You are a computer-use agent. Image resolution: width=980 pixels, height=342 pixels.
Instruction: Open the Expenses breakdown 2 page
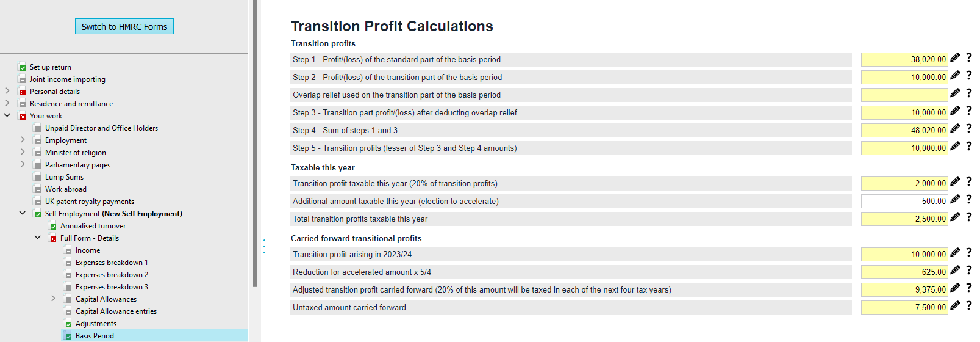point(112,275)
